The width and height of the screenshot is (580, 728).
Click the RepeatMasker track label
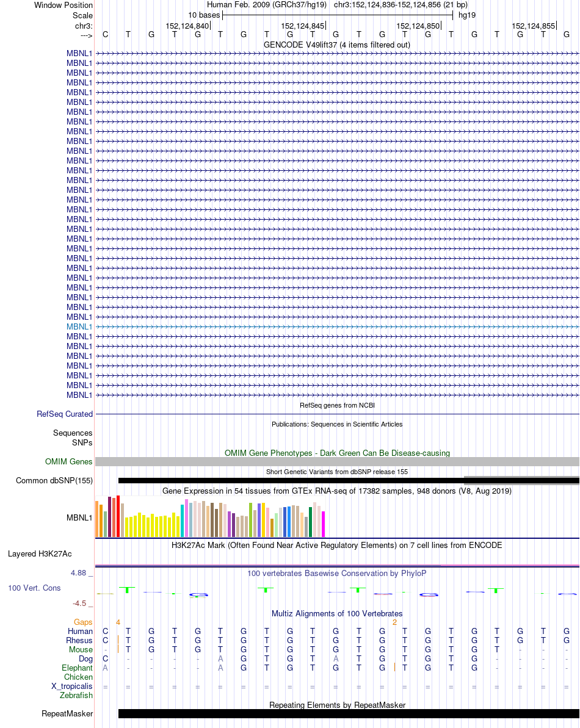pos(67,713)
